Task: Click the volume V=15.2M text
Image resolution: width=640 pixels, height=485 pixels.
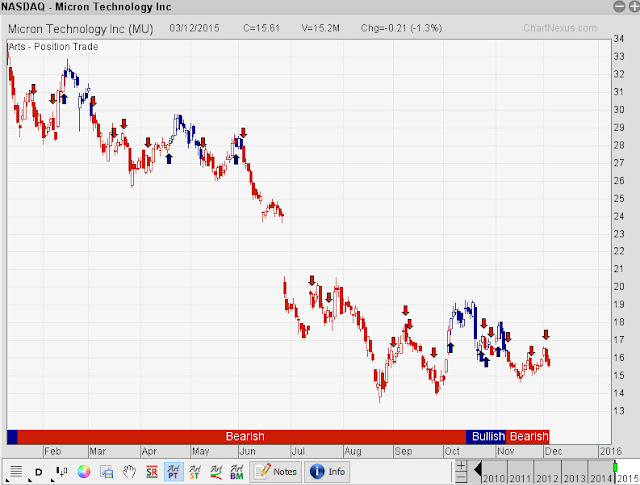Action: [320, 28]
